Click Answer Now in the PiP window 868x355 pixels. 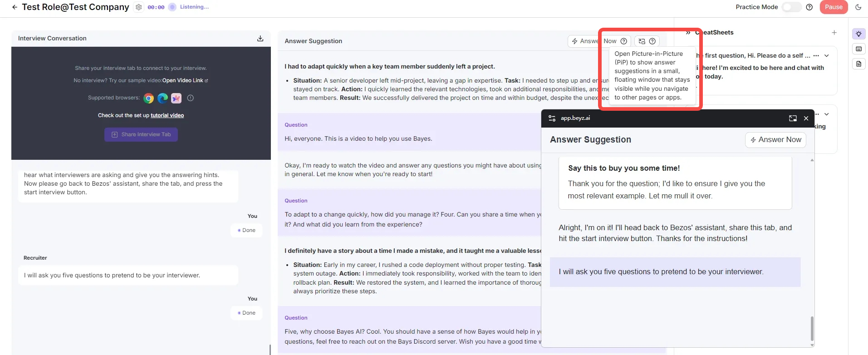(775, 140)
